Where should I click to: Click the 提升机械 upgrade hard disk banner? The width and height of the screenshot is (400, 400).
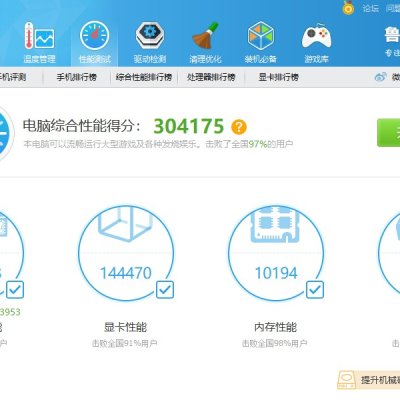coord(368,380)
